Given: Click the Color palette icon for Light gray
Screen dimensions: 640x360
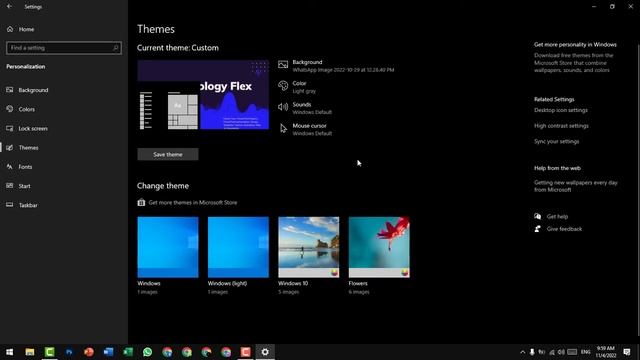Looking at the screenshot, I should [283, 86].
